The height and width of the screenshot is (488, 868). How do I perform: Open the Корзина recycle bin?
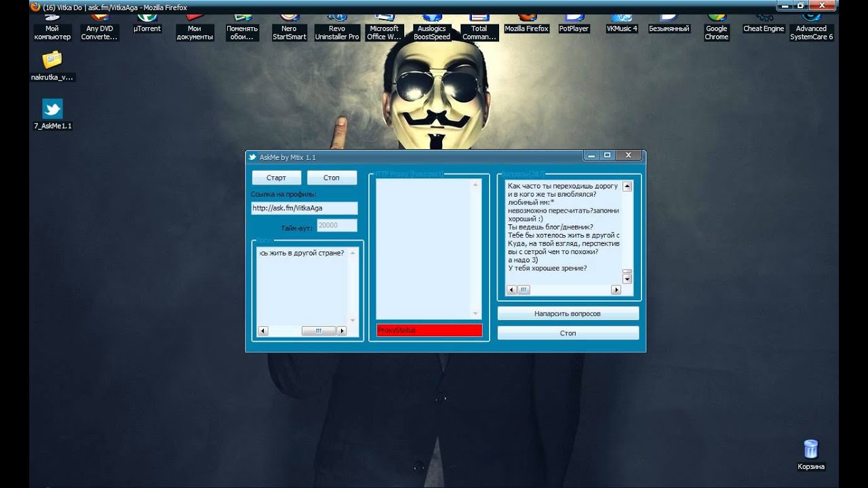811,454
